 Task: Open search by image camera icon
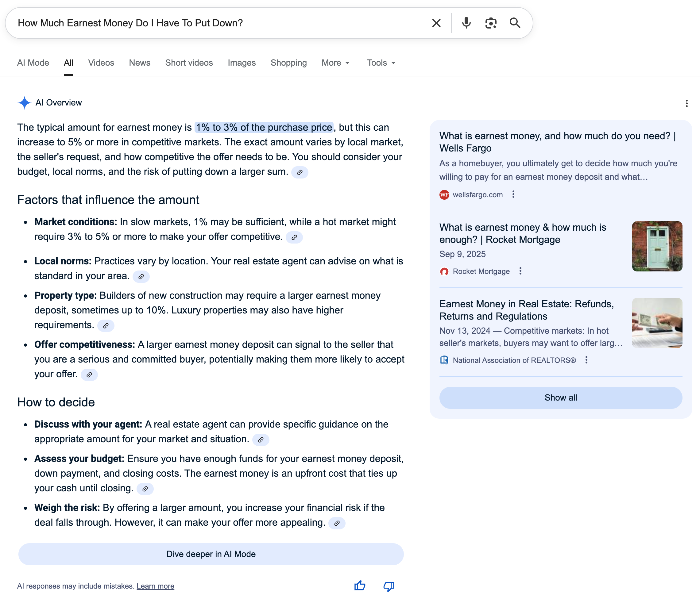point(490,23)
